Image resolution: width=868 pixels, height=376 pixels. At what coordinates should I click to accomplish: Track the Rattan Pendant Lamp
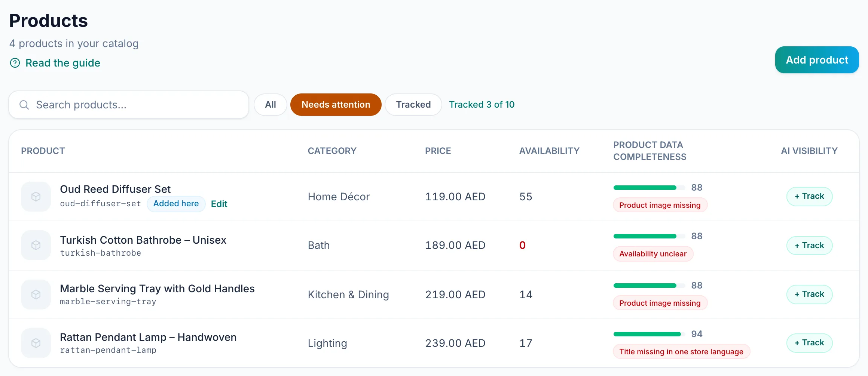(809, 343)
